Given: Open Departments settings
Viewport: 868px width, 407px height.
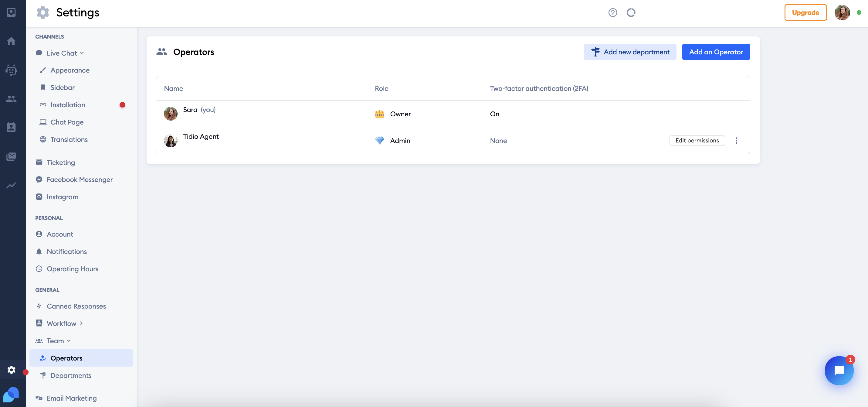Looking at the screenshot, I should pos(71,375).
